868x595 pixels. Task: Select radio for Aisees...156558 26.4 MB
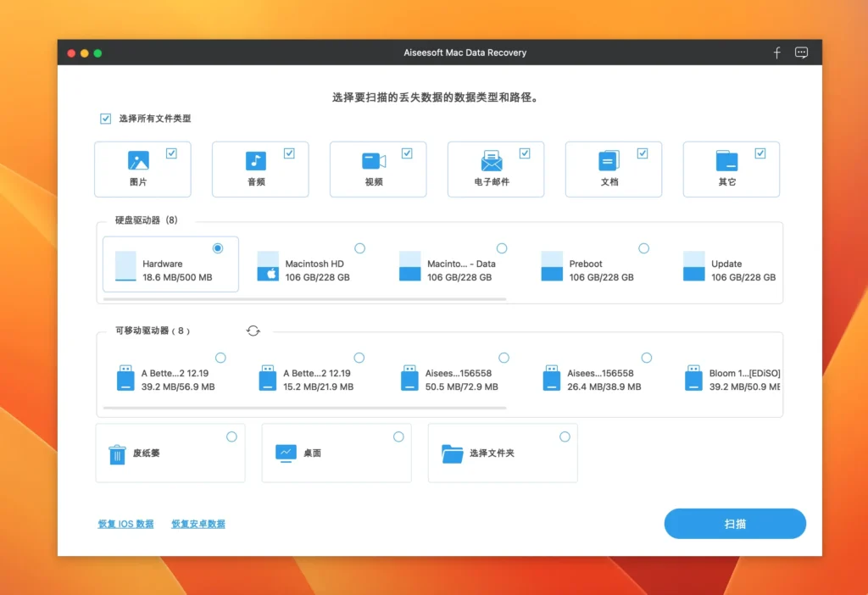[646, 358]
